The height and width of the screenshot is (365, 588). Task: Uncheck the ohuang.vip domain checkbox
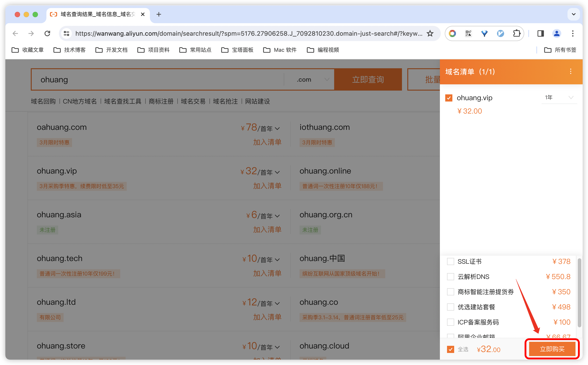point(449,98)
